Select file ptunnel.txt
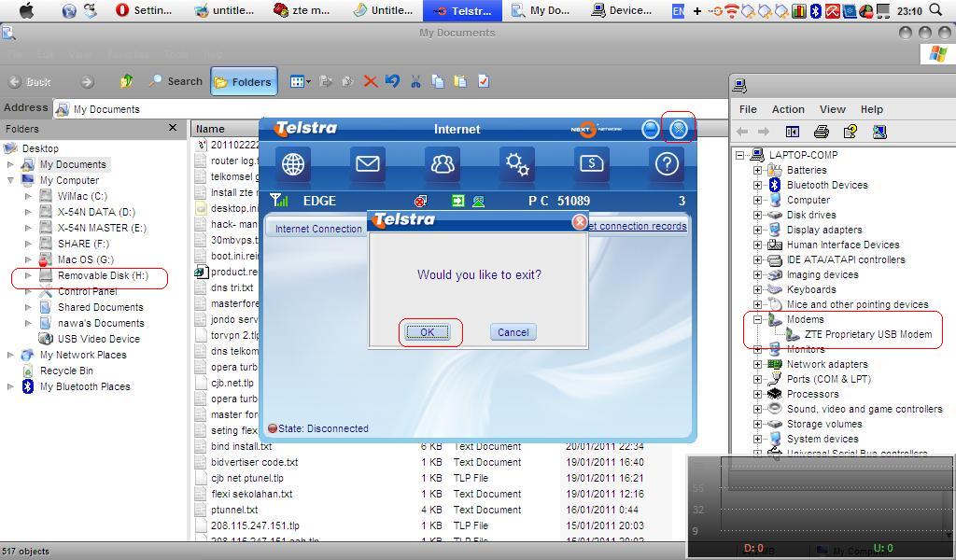This screenshot has height=560, width=956. [x=234, y=510]
